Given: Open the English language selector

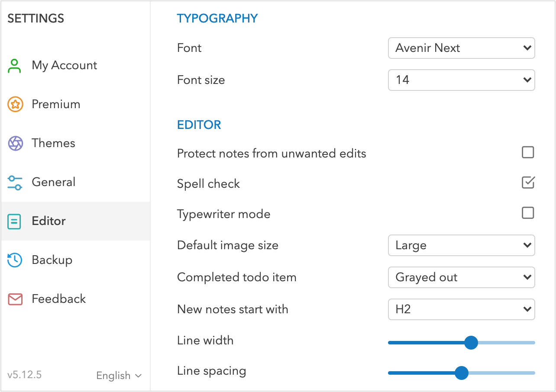Looking at the screenshot, I should coord(119,376).
